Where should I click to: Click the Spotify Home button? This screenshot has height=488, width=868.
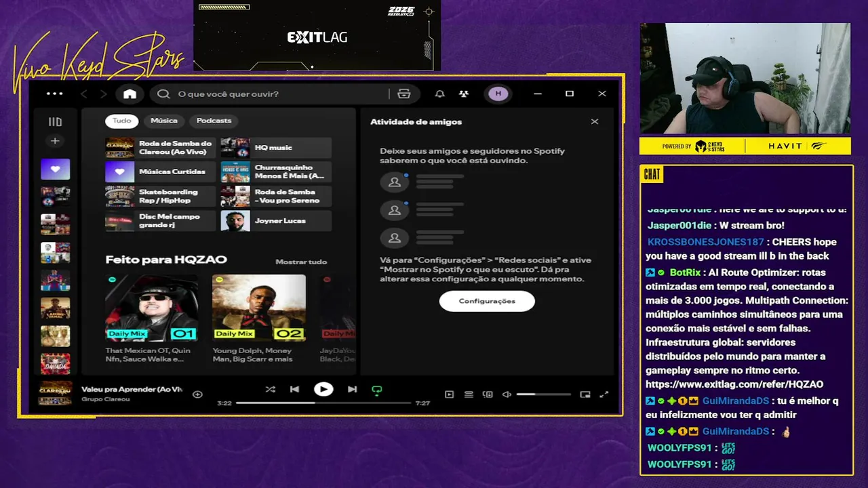[x=130, y=94]
